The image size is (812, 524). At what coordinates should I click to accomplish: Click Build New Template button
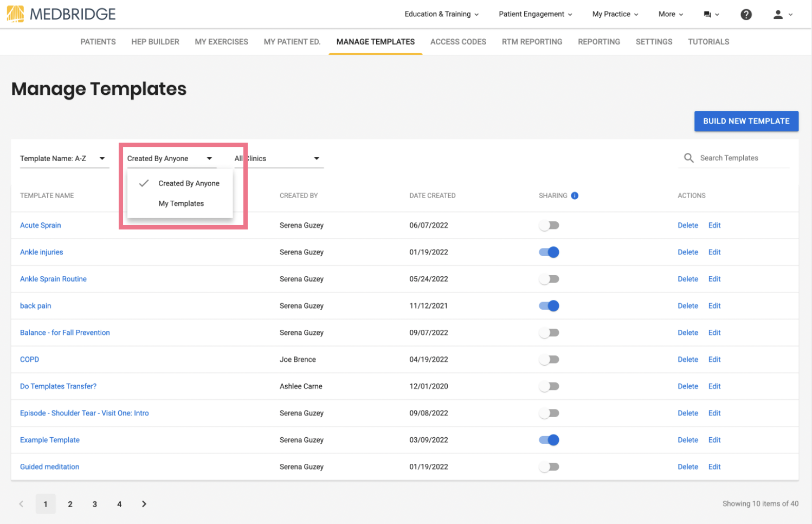coord(746,122)
